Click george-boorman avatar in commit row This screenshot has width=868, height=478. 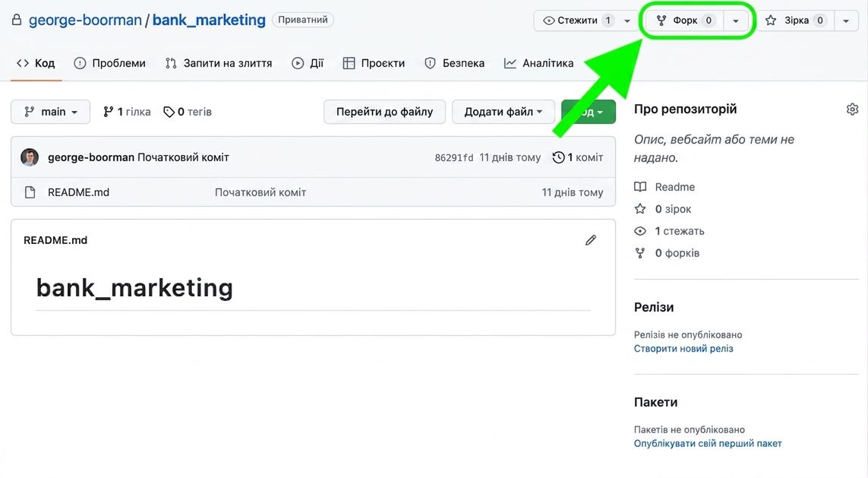pyautogui.click(x=30, y=157)
